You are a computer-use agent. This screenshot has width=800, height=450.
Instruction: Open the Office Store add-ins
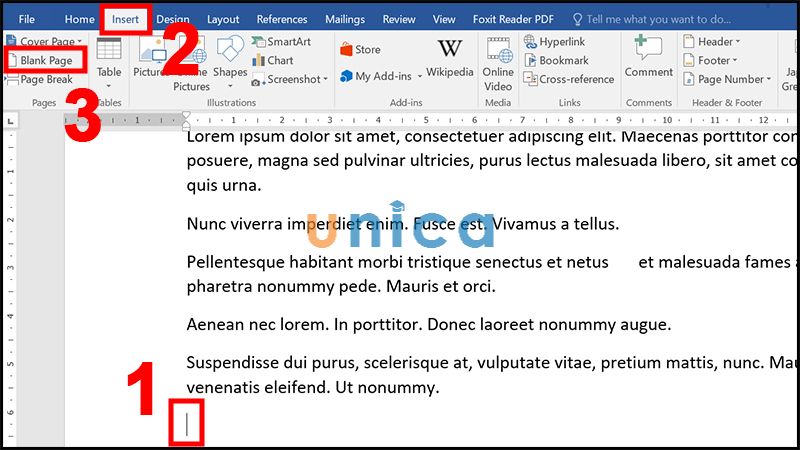360,49
